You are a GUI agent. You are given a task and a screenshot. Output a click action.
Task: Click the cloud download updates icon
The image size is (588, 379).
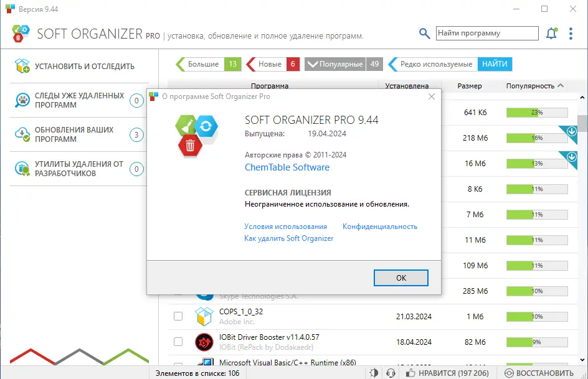click(22, 134)
